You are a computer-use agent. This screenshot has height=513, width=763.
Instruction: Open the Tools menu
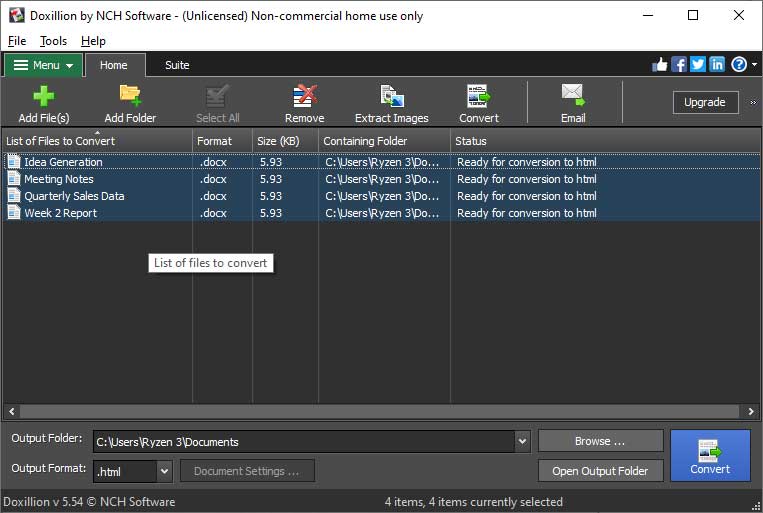click(x=53, y=41)
